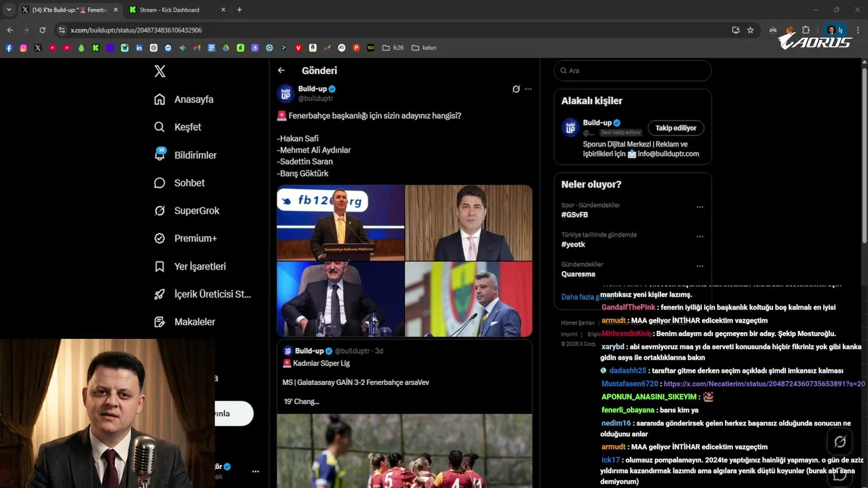Viewport: 868px width, 488px height.
Task: Open Bildirimler notifications from the sidebar
Action: pyautogui.click(x=186, y=155)
